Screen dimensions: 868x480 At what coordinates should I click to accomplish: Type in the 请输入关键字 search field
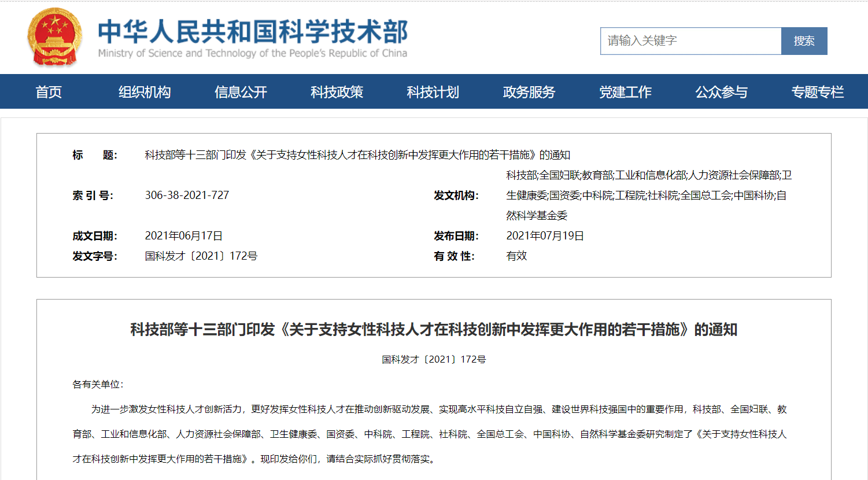[x=690, y=41]
